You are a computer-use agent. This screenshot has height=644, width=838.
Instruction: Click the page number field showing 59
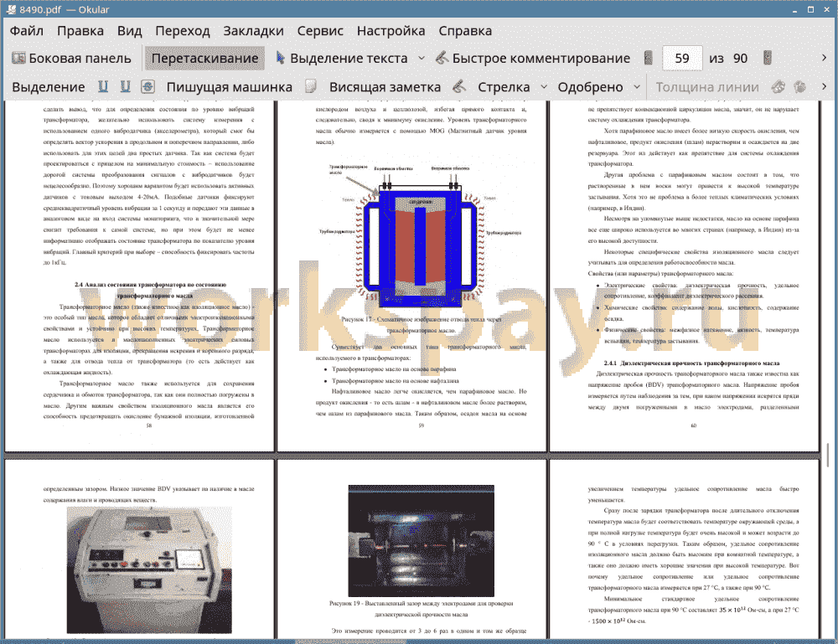682,59
